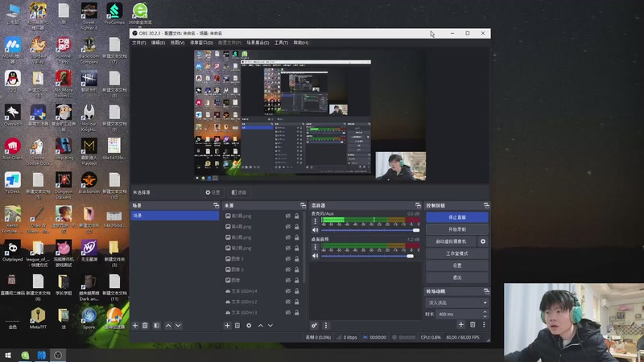Mute the 桌面音频 speaker icon
Image resolution: width=644 pixels, height=362 pixels.
[316, 256]
